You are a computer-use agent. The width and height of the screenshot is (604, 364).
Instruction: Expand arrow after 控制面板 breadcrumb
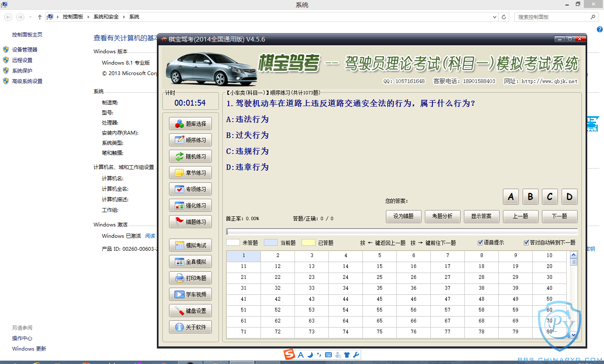coord(89,17)
